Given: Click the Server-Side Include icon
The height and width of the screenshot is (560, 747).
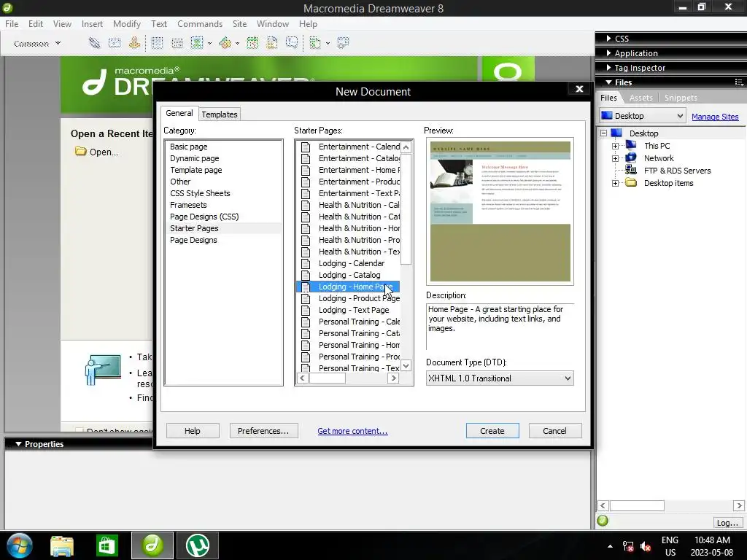Looking at the screenshot, I should coord(272,43).
